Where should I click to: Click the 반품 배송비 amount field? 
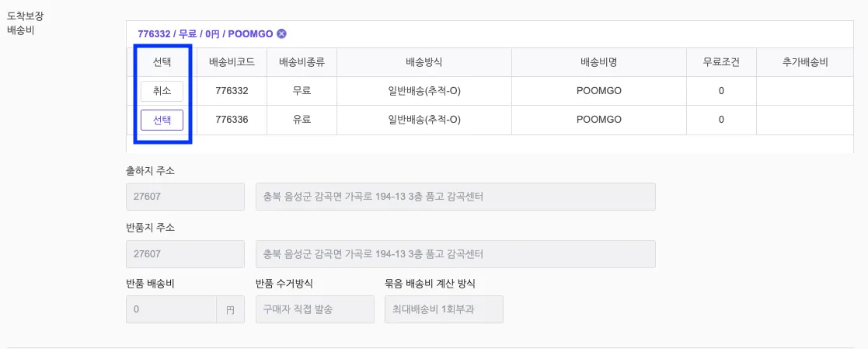[171, 309]
